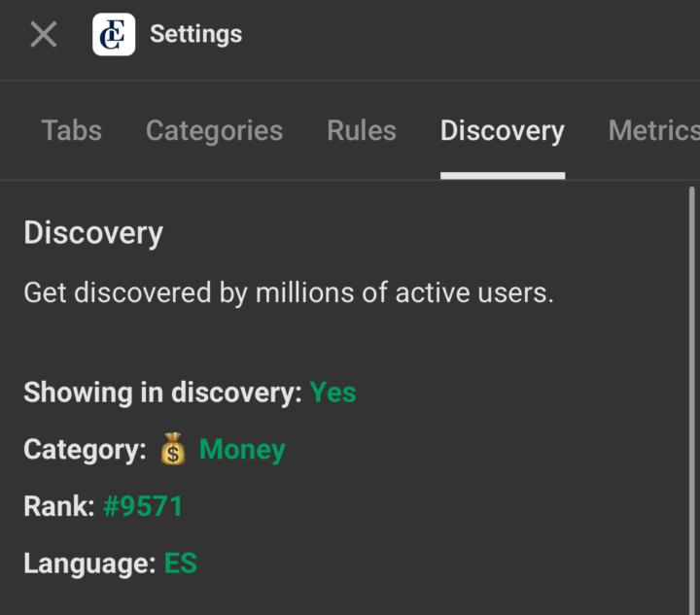
Task: Click the EC app logo icon
Action: click(x=114, y=35)
